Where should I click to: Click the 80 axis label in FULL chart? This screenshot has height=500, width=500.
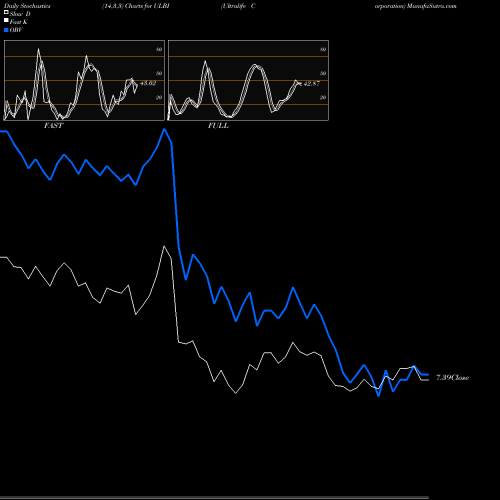point(323,49)
